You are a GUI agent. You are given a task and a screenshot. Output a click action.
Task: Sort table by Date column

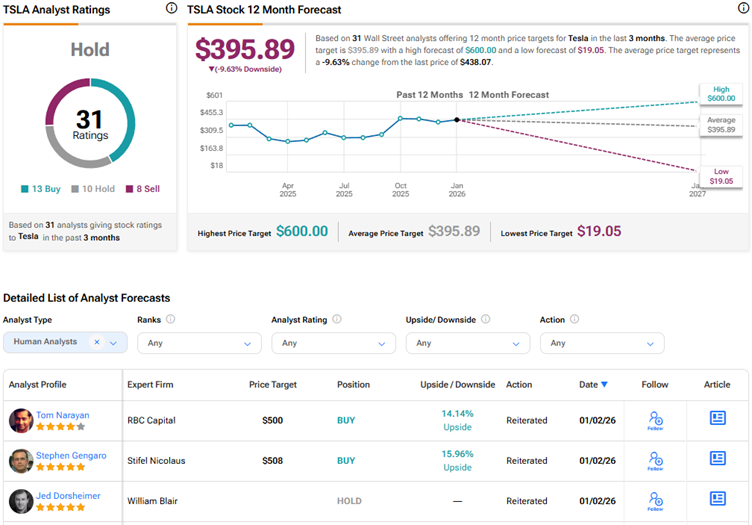tap(592, 384)
